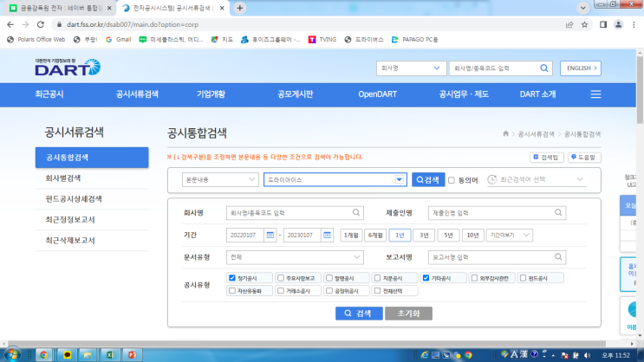Check 전체선택 checkbox
644x362 pixels.
click(377, 291)
